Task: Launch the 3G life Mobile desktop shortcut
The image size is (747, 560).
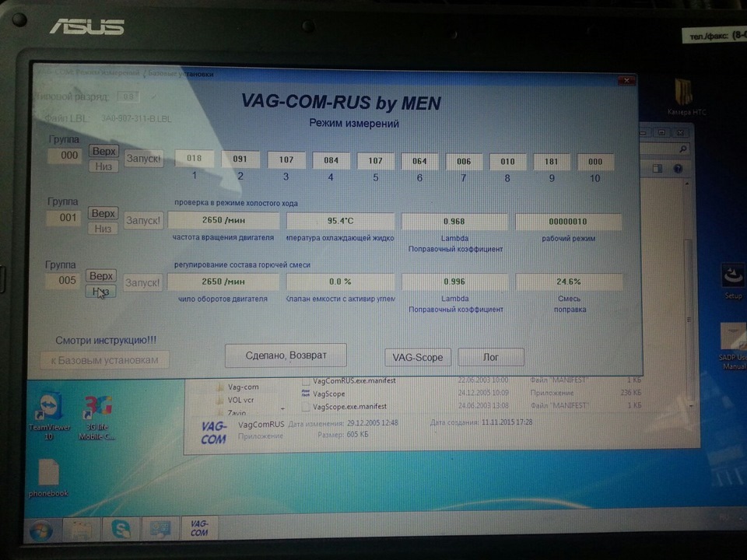Action: (x=96, y=417)
